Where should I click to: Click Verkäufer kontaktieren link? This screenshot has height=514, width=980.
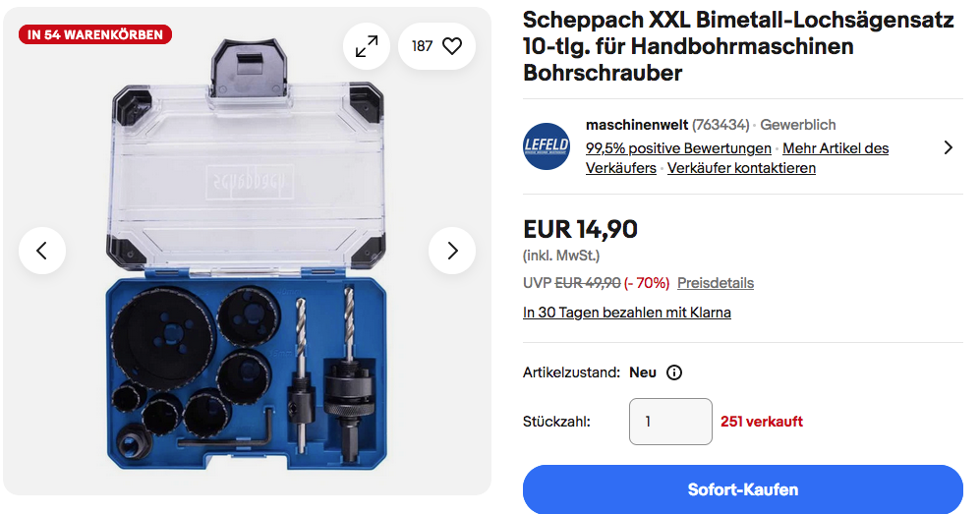741,168
